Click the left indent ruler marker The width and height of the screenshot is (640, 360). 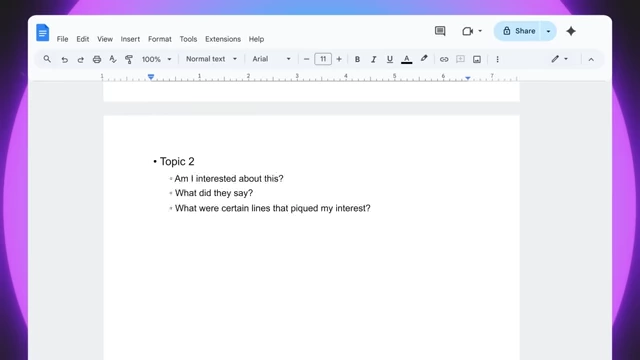click(x=151, y=77)
